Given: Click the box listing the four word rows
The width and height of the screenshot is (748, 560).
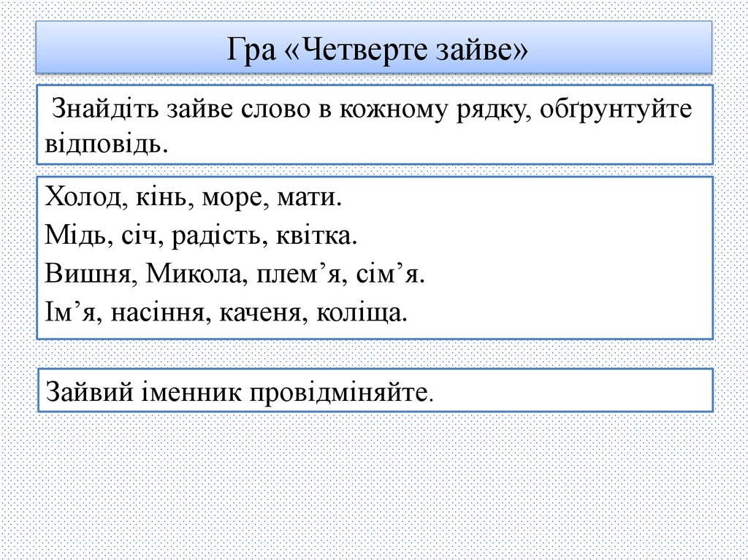Looking at the screenshot, I should [374, 254].
